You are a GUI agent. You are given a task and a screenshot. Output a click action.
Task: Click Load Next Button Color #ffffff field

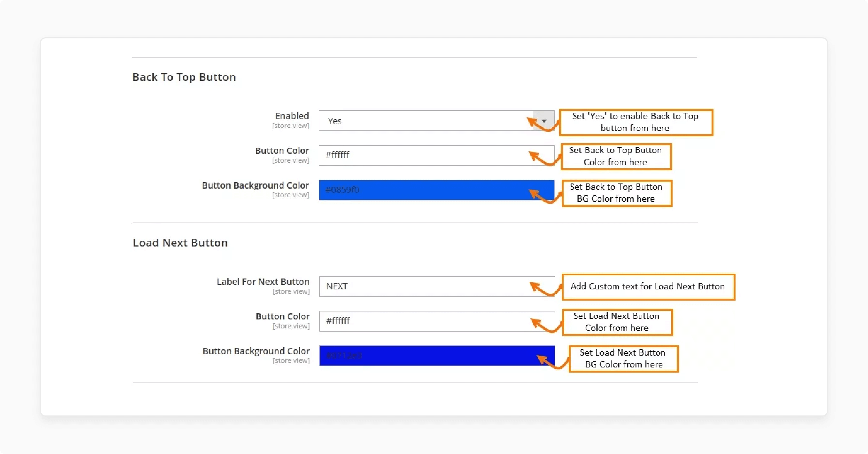click(437, 321)
